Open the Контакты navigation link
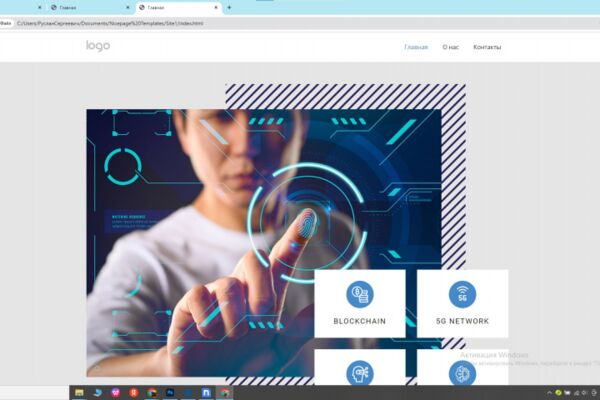This screenshot has width=600, height=400. 487,47
